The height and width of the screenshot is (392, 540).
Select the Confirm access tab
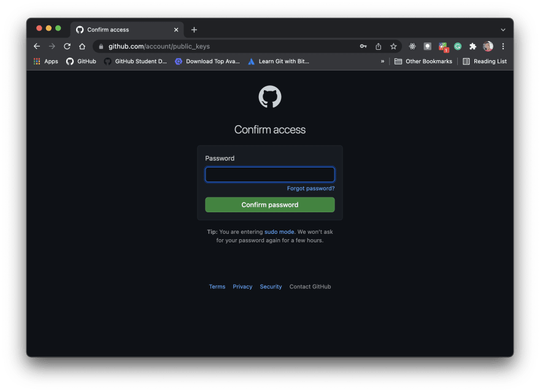(x=127, y=29)
